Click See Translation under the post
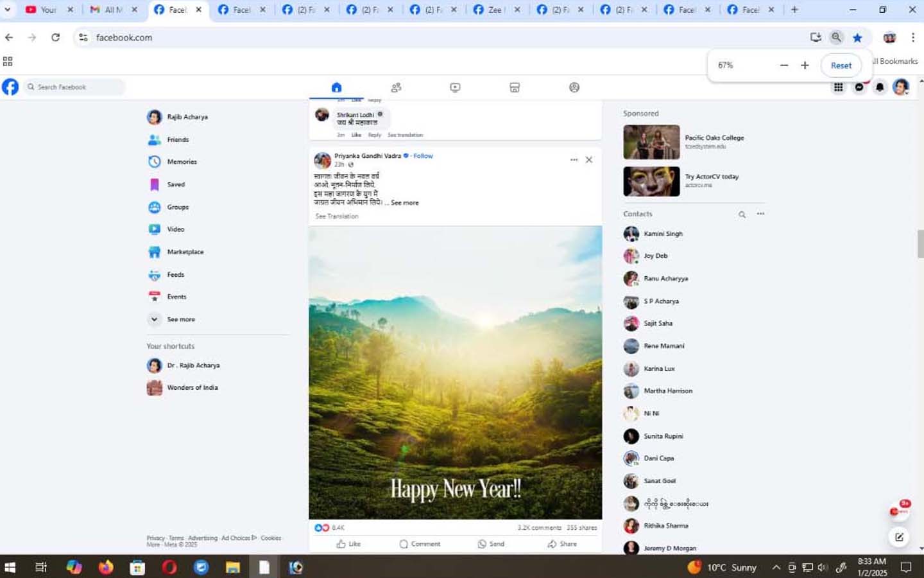The width and height of the screenshot is (924, 578). tap(337, 216)
